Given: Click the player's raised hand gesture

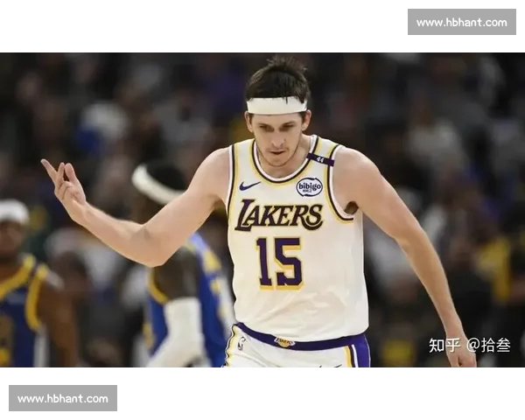Looking at the screenshot, I should click(65, 186).
